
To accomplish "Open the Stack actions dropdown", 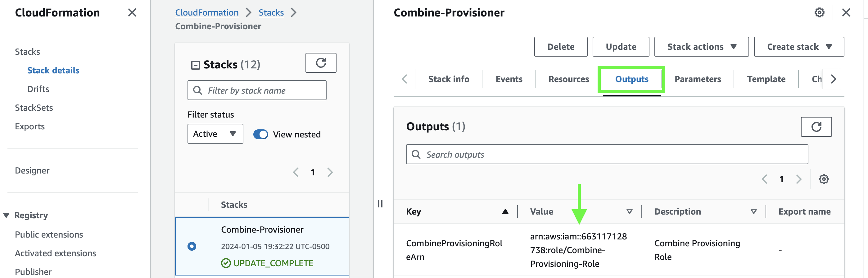I will (701, 47).
